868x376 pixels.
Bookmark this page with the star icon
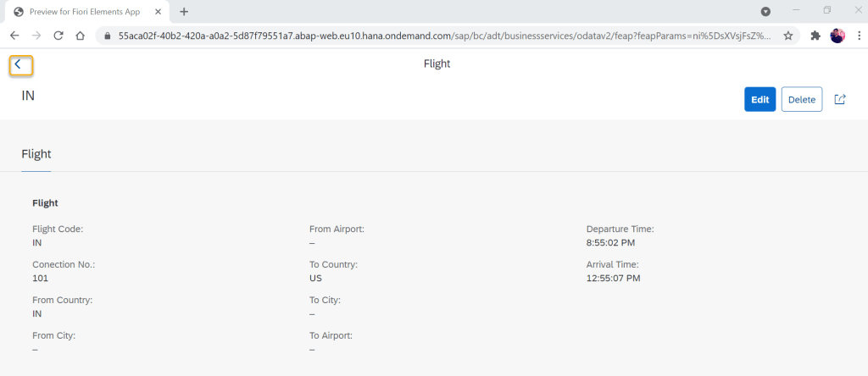(x=787, y=36)
